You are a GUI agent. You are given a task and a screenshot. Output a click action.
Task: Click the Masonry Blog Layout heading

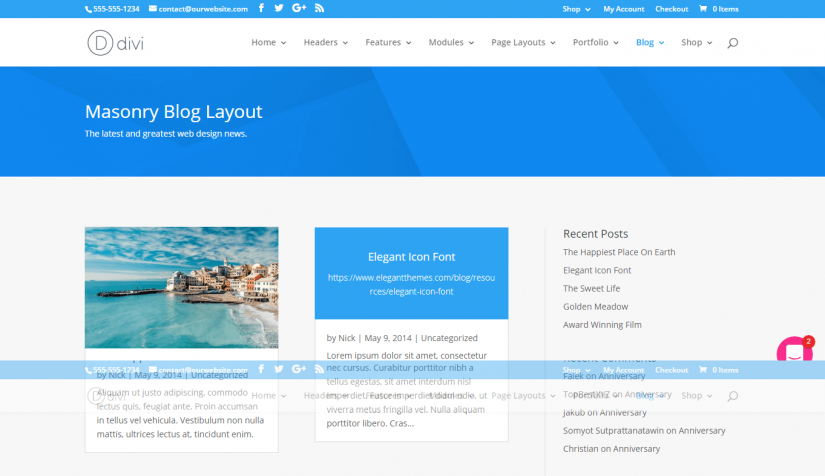[x=174, y=112]
